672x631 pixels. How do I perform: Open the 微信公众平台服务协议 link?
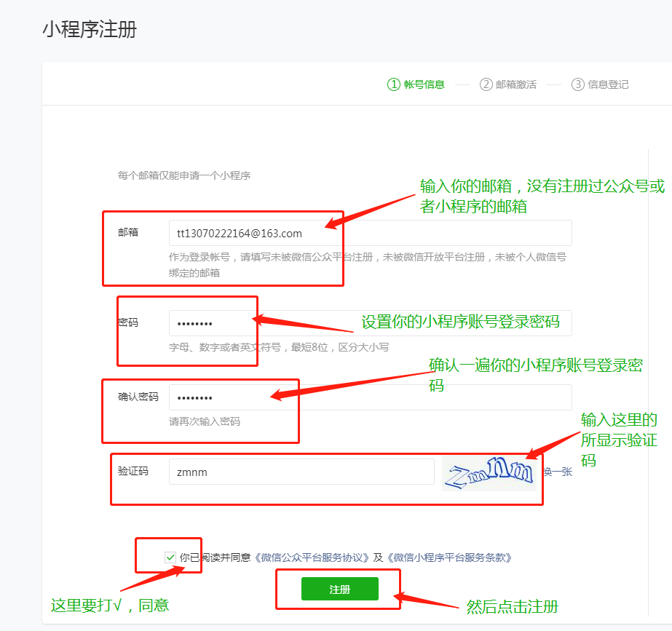tap(312, 557)
